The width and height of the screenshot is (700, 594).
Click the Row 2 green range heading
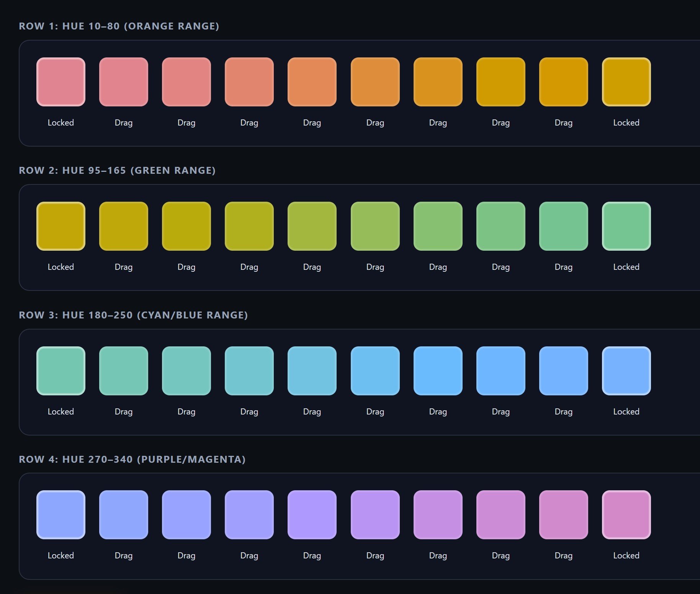coord(117,171)
